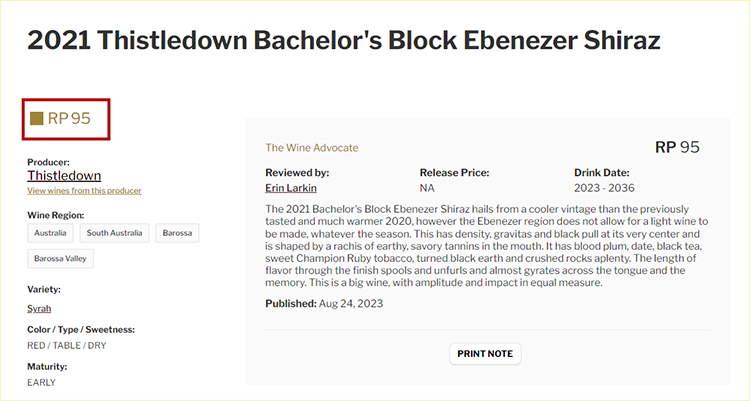
Task: Click the RP 95 rating text in the red box
Action: [69, 119]
